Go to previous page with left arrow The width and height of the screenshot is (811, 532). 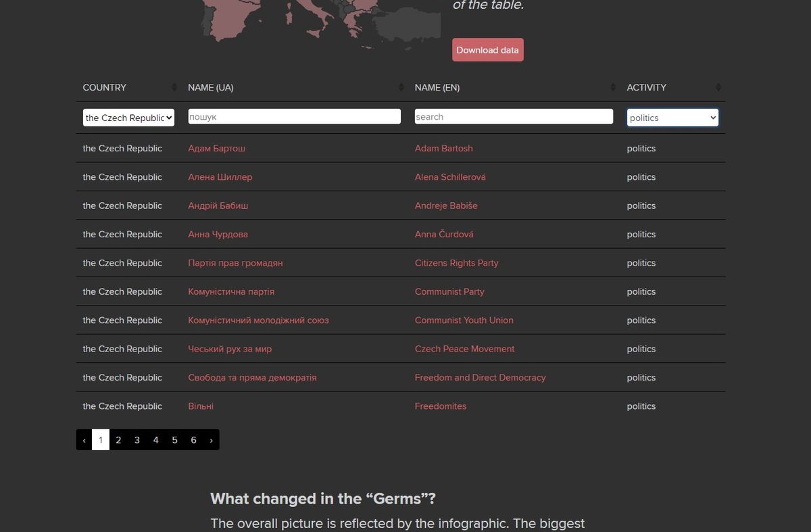[84, 440]
